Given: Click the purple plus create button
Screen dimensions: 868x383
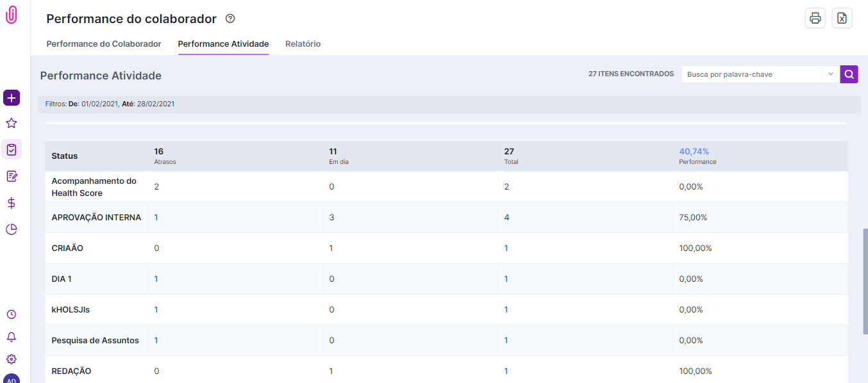Looking at the screenshot, I should click(x=12, y=98).
